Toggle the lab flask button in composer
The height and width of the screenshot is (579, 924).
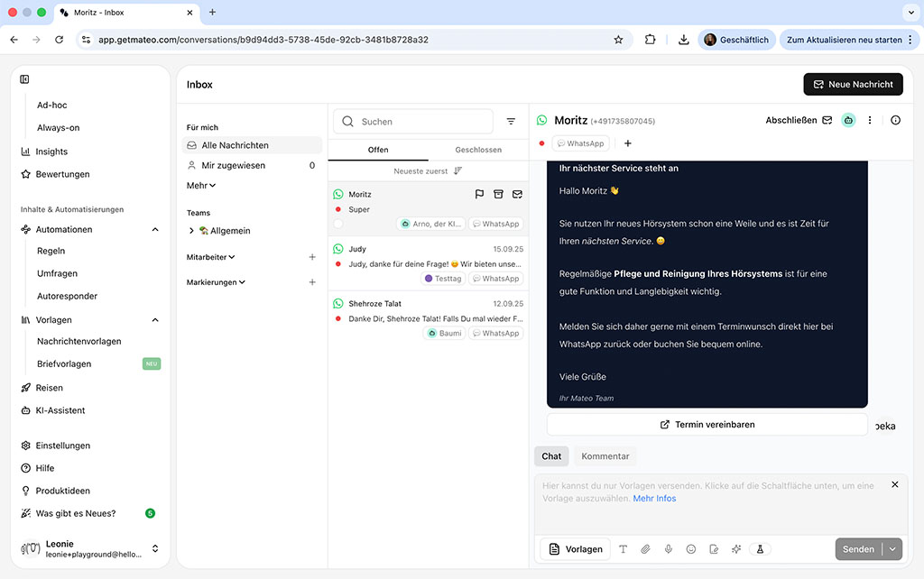coord(760,549)
